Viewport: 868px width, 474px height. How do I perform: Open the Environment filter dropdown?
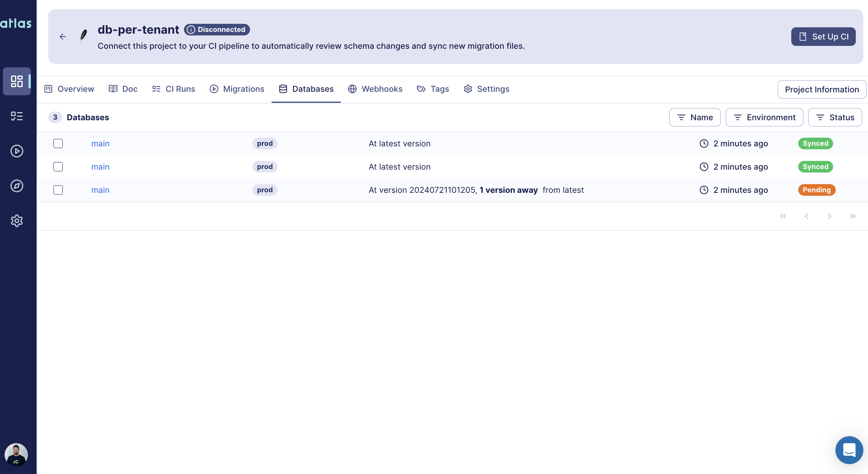point(764,117)
